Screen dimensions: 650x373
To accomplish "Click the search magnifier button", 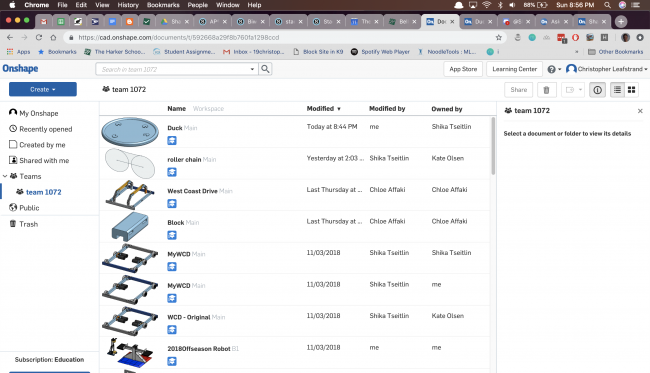I will (265, 69).
